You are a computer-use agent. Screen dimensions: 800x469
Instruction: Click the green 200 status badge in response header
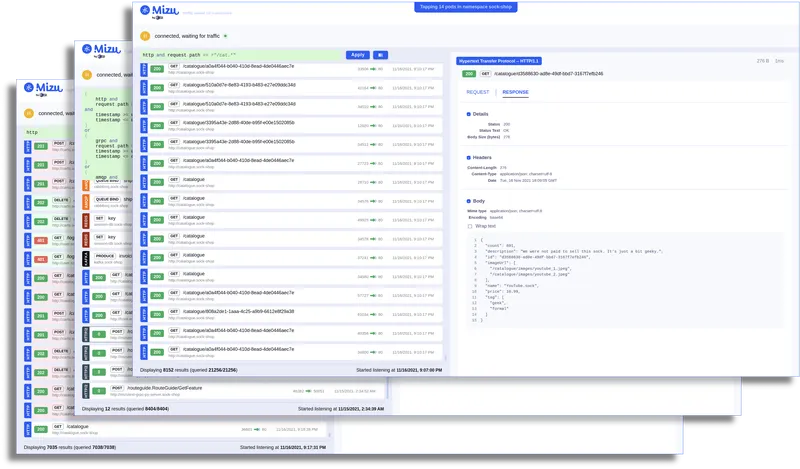click(x=468, y=74)
